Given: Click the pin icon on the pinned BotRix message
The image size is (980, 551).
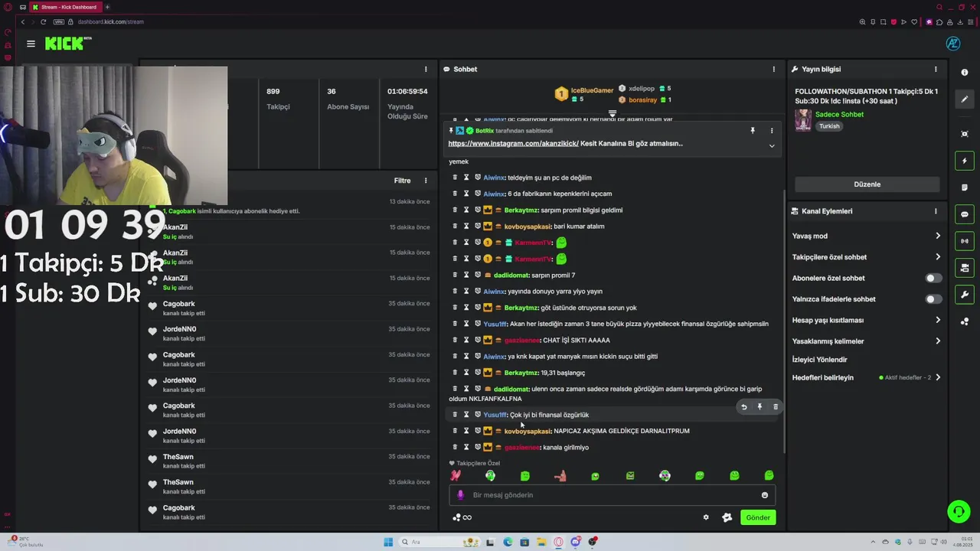Looking at the screenshot, I should coord(753,131).
